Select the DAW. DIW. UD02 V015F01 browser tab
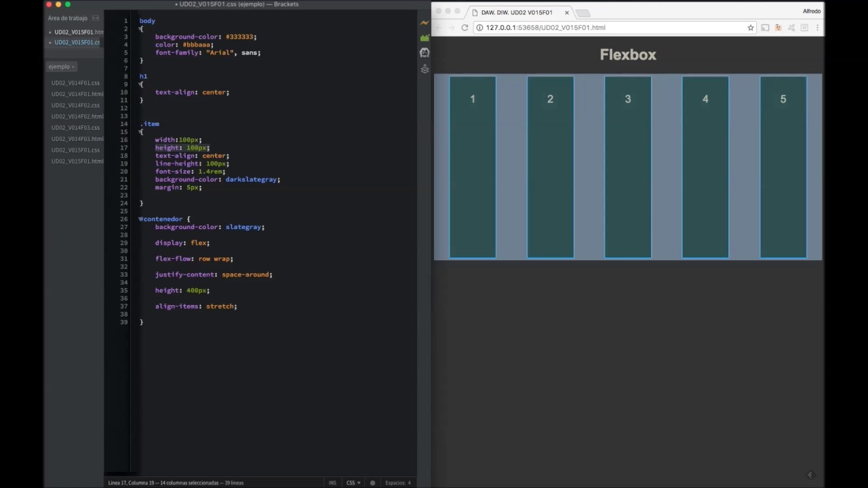Viewport: 868px width, 488px height. 519,12
